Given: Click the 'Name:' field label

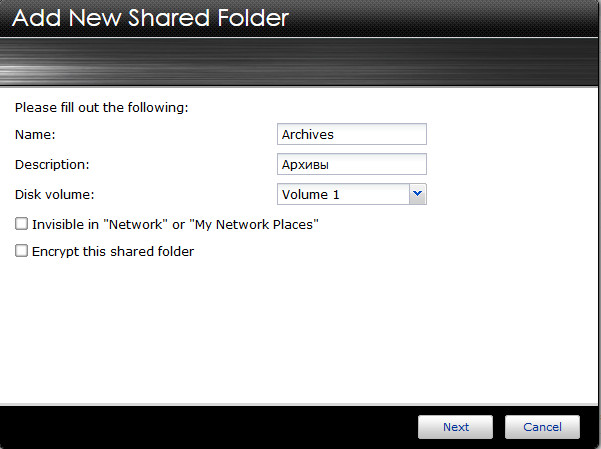Looking at the screenshot, I should (x=36, y=134).
